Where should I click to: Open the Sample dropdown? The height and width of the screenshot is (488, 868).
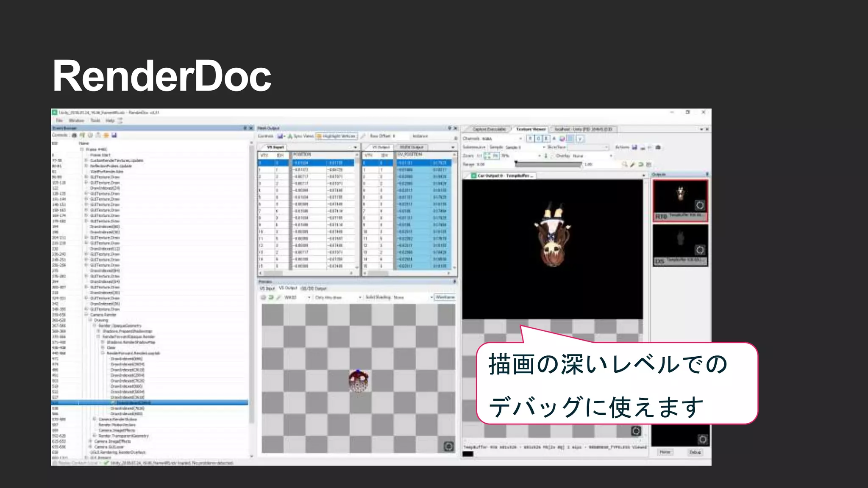(x=525, y=147)
